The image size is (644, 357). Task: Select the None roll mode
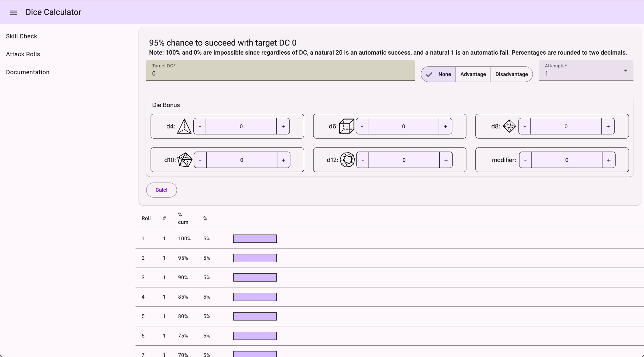439,74
